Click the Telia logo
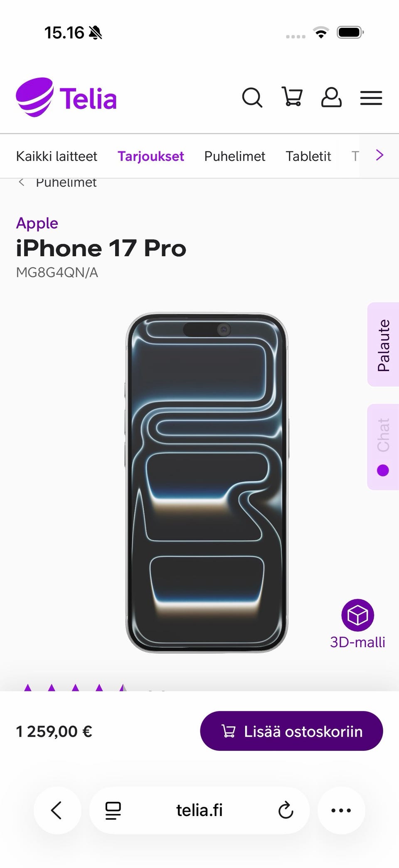Screen dimensions: 399x868 pos(66,97)
